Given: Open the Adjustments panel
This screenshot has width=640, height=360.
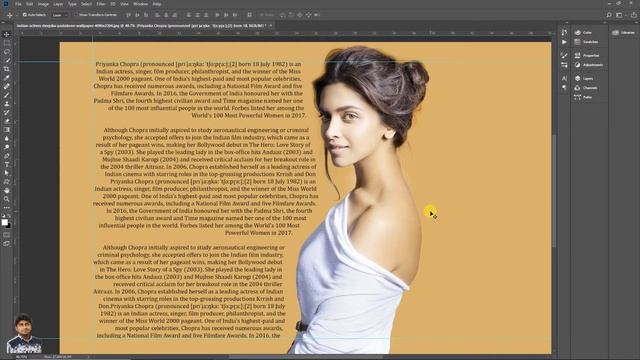Looking at the screenshot, I should (589, 65).
